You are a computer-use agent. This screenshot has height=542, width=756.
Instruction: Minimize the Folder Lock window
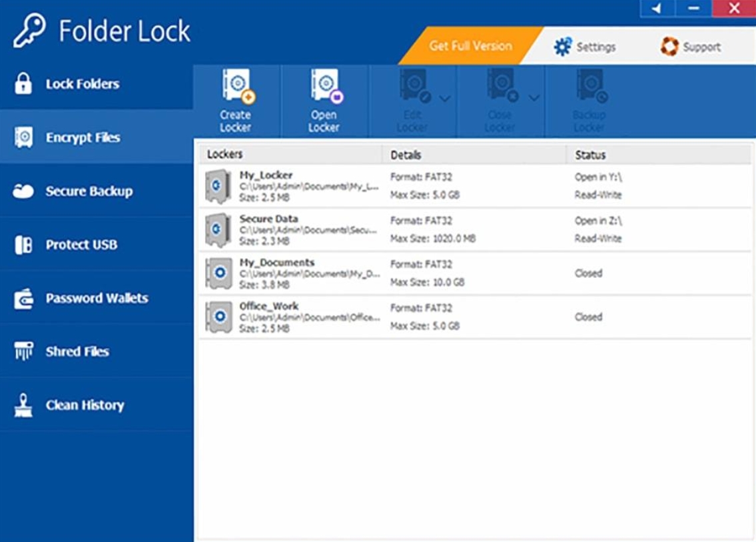click(693, 8)
